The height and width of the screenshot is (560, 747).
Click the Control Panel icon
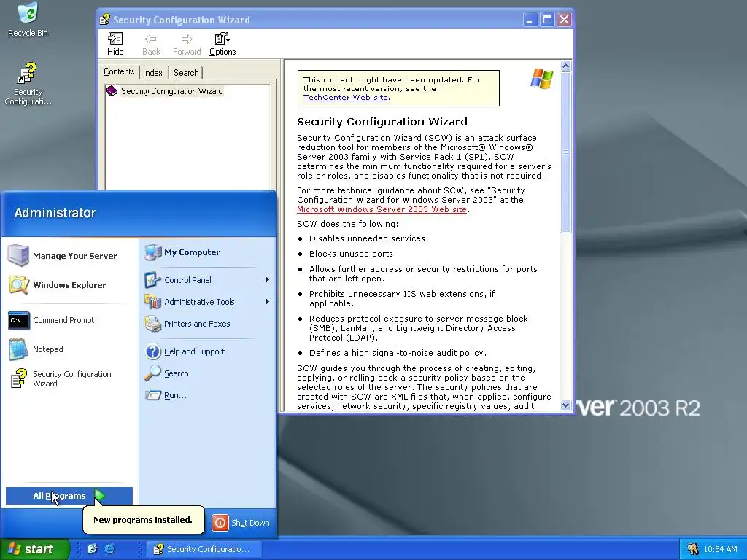click(153, 279)
